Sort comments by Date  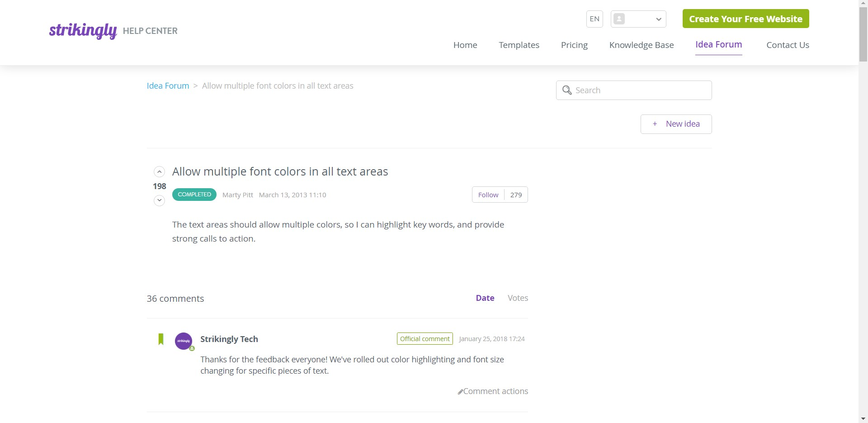click(x=485, y=298)
